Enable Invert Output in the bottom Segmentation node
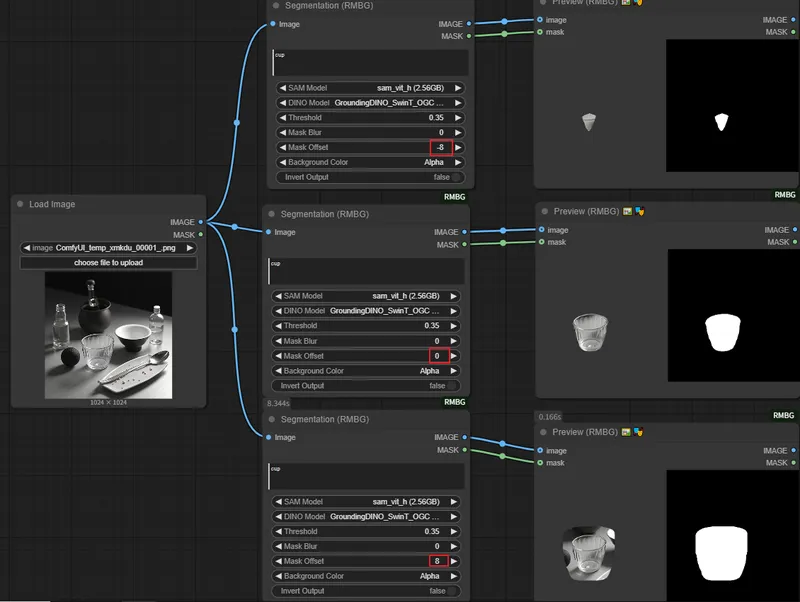 [366, 591]
